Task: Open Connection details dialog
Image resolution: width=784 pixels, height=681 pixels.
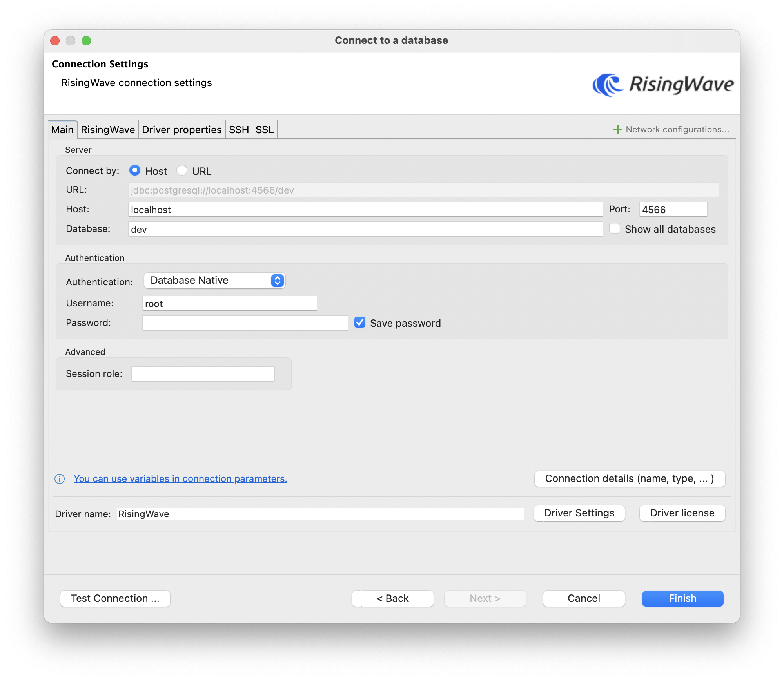Action: (630, 478)
